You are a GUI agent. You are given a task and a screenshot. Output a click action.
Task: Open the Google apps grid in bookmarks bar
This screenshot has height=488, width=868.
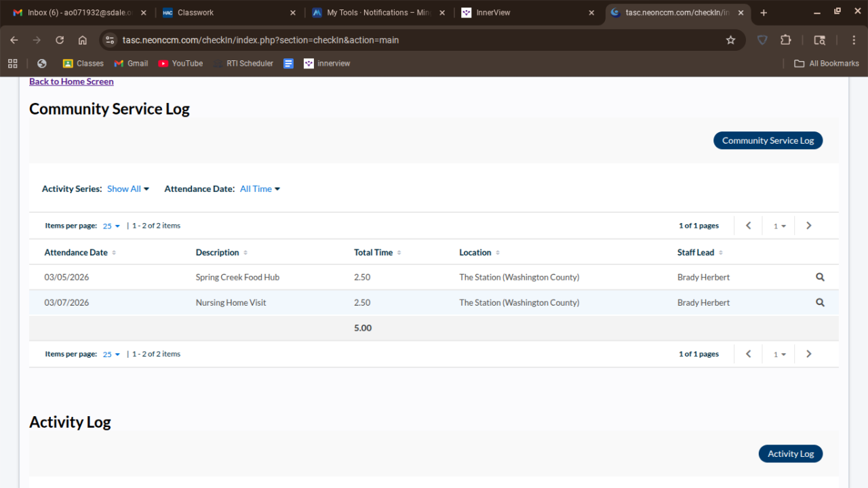(12, 64)
